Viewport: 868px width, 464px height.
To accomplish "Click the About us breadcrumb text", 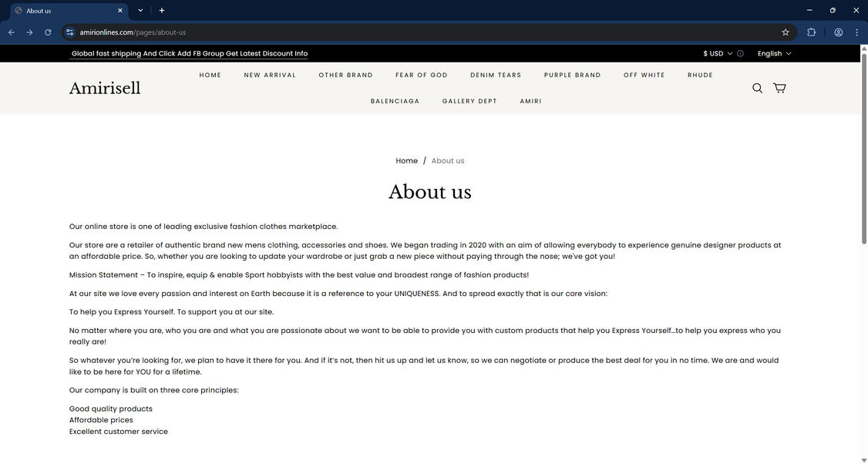I will coord(448,160).
